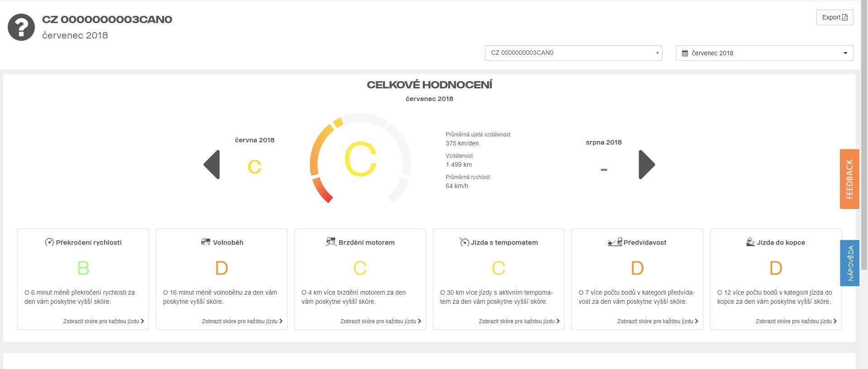Click the D grade in Předvídavost card
Screen dimensions: 868x369
tap(637, 268)
